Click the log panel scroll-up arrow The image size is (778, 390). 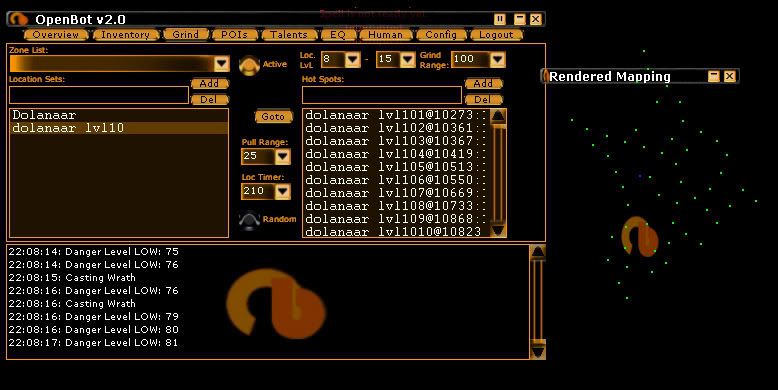pos(538,252)
